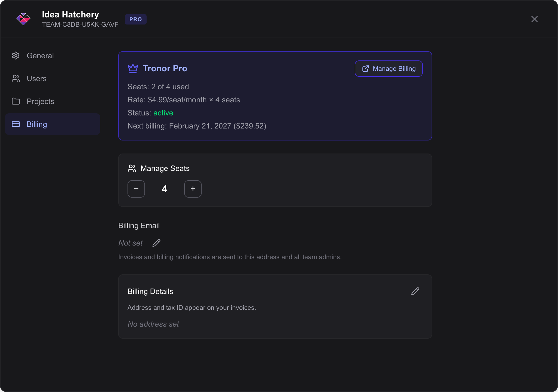This screenshot has width=558, height=392.
Task: Click the external link icon in Manage Billing
Action: point(365,69)
